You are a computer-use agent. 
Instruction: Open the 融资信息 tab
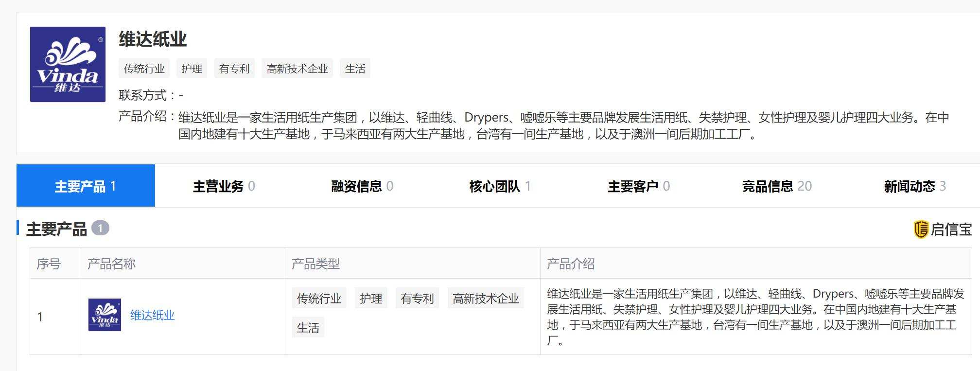(362, 186)
